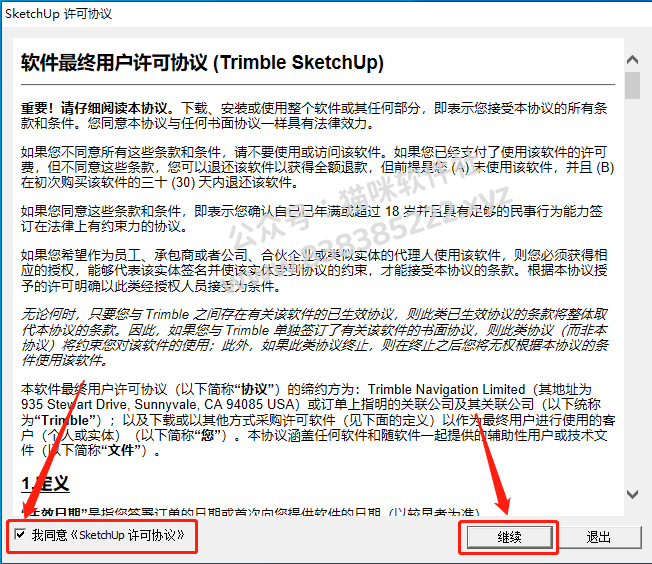Click the section heading 1.定义
The height and width of the screenshot is (564, 652).
[45, 484]
